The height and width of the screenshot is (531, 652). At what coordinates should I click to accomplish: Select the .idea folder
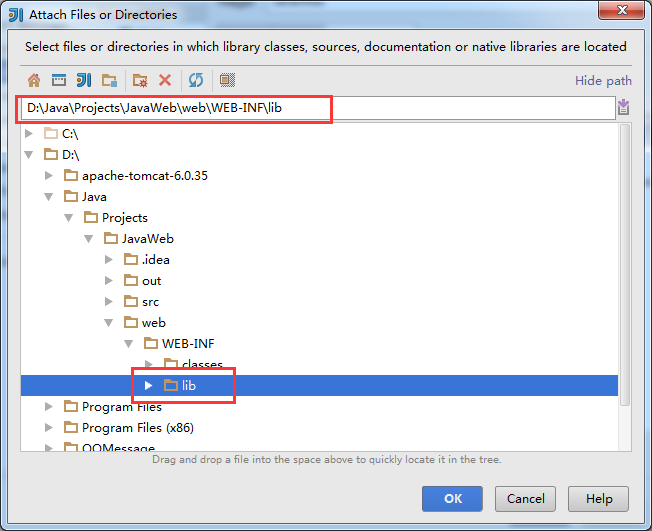point(156,259)
